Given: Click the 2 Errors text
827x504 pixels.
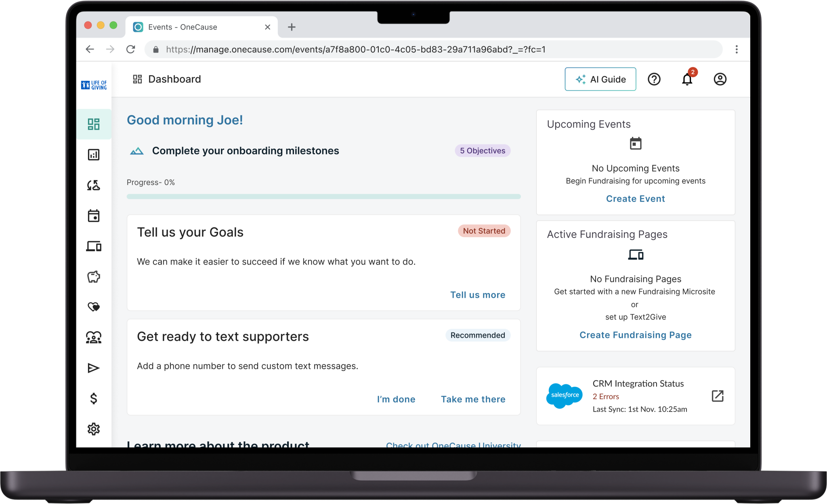Looking at the screenshot, I should point(606,397).
